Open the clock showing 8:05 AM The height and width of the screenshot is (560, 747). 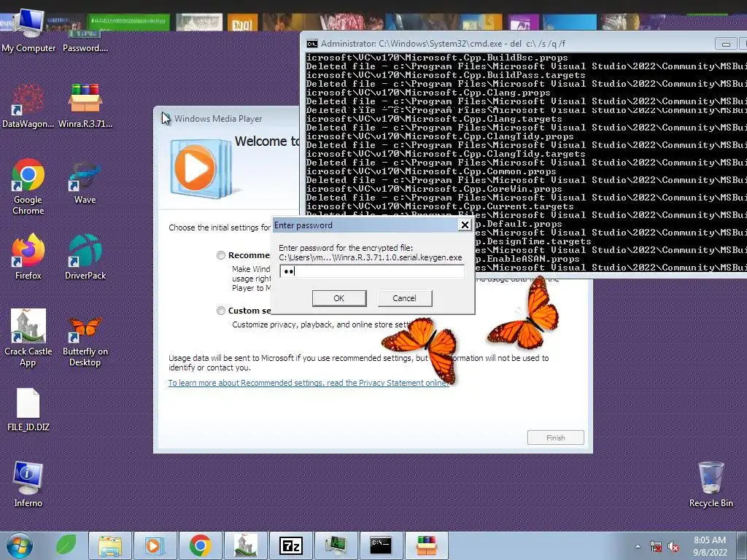710,546
